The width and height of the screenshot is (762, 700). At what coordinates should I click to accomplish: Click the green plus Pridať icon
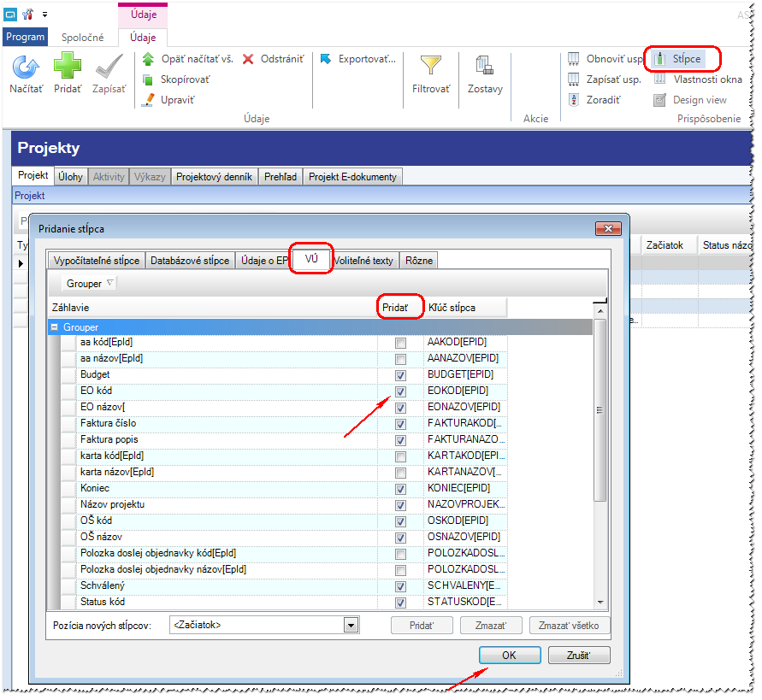67,66
